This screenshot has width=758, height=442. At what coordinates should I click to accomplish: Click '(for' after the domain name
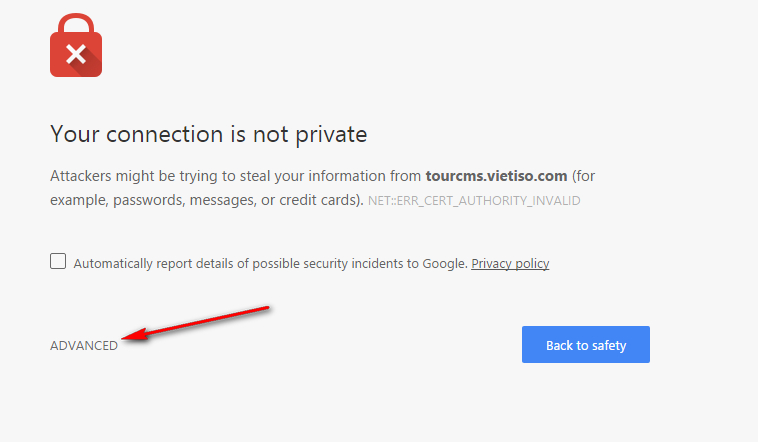click(583, 176)
